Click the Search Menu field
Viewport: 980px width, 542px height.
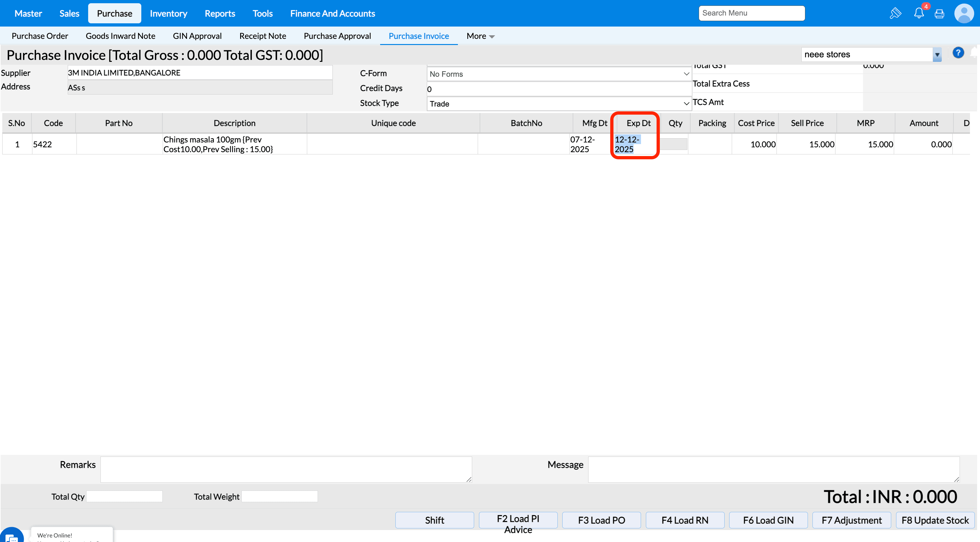pyautogui.click(x=751, y=13)
